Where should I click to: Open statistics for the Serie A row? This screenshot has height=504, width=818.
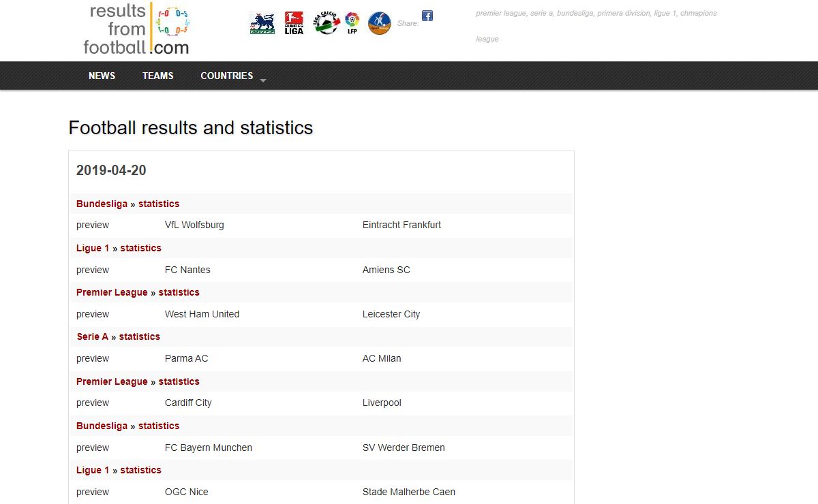(140, 336)
